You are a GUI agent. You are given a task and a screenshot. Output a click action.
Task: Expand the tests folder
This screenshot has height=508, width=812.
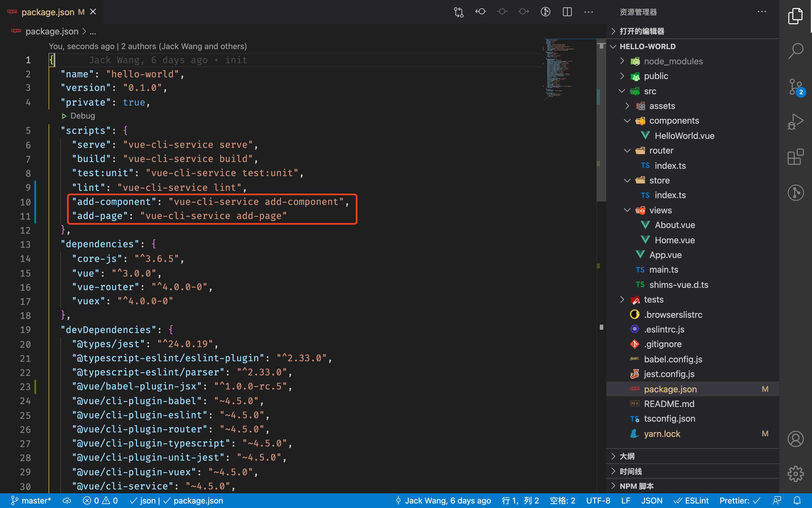[692, 299]
